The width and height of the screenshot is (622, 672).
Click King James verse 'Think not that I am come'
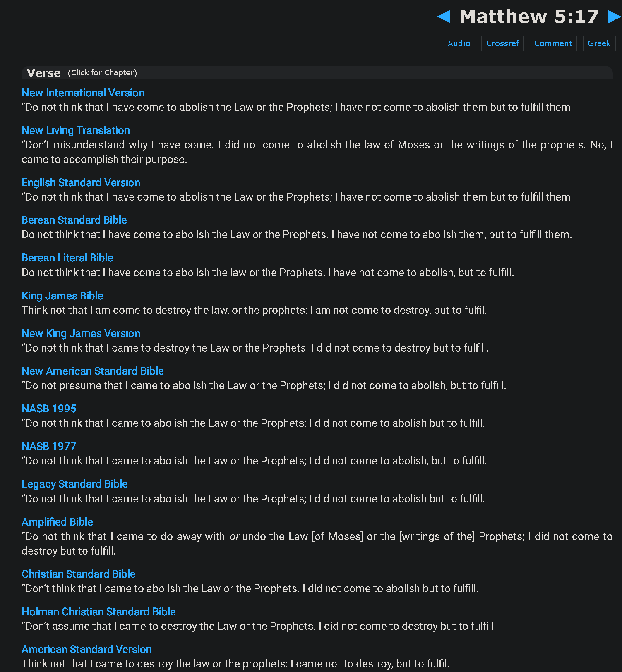[254, 310]
